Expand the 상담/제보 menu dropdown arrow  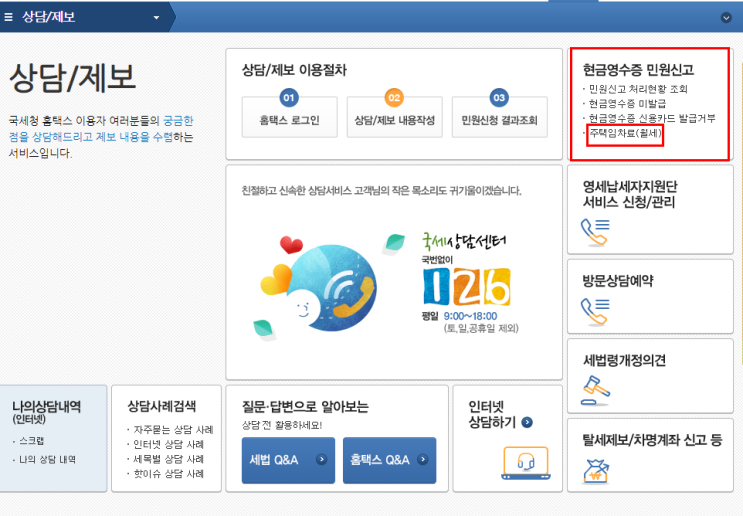coord(156,18)
